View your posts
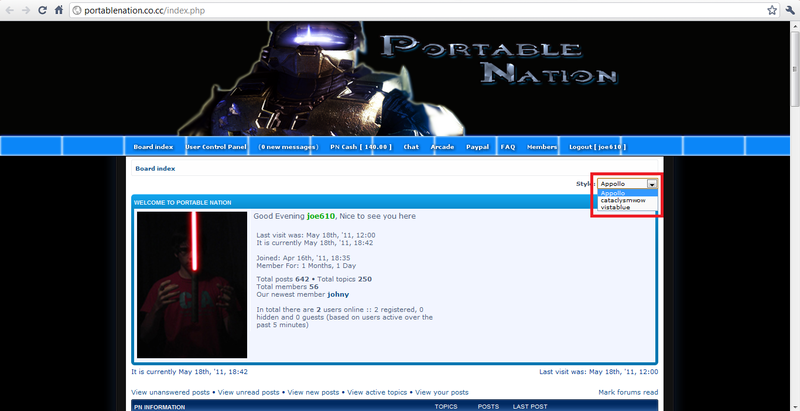 click(x=442, y=392)
